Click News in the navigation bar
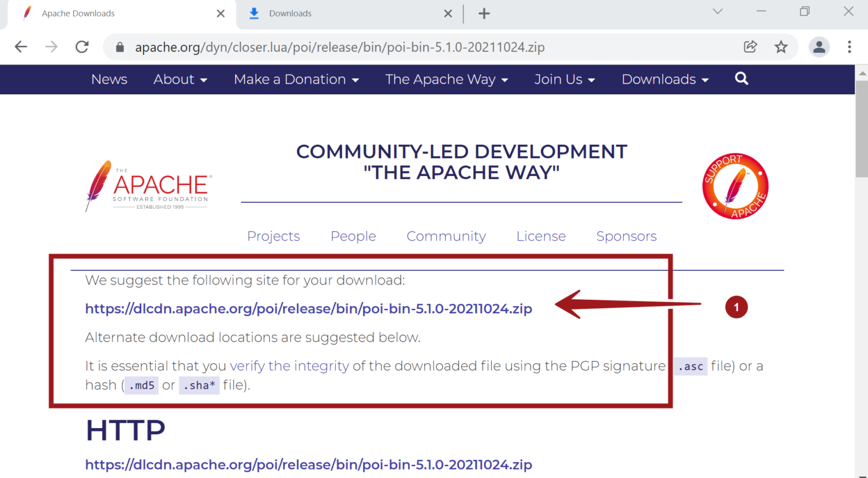 (x=109, y=80)
